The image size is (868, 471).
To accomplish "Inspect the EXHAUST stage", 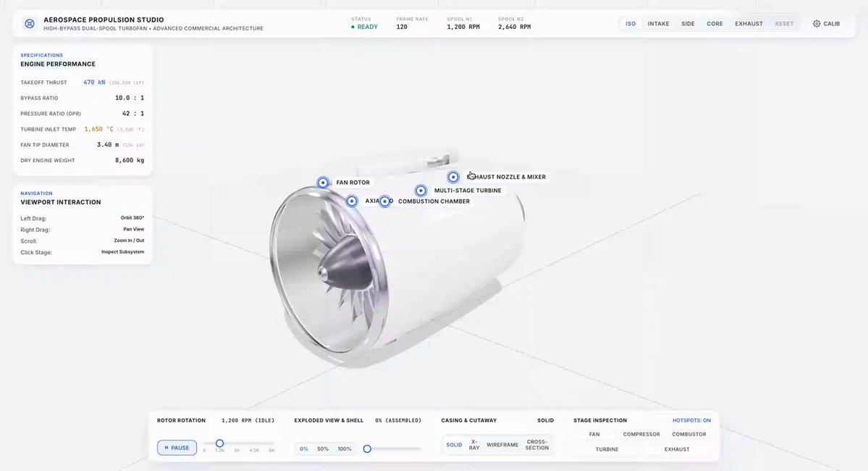I will pos(676,449).
